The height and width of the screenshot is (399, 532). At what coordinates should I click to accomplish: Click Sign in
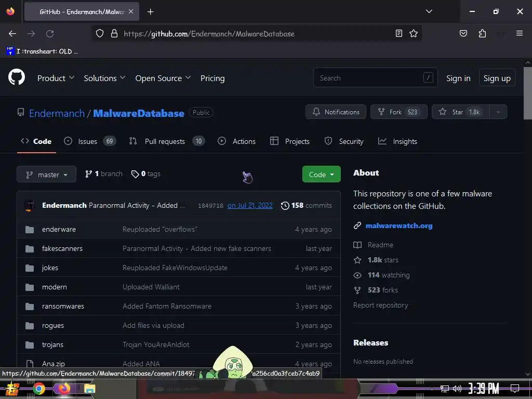(458, 78)
